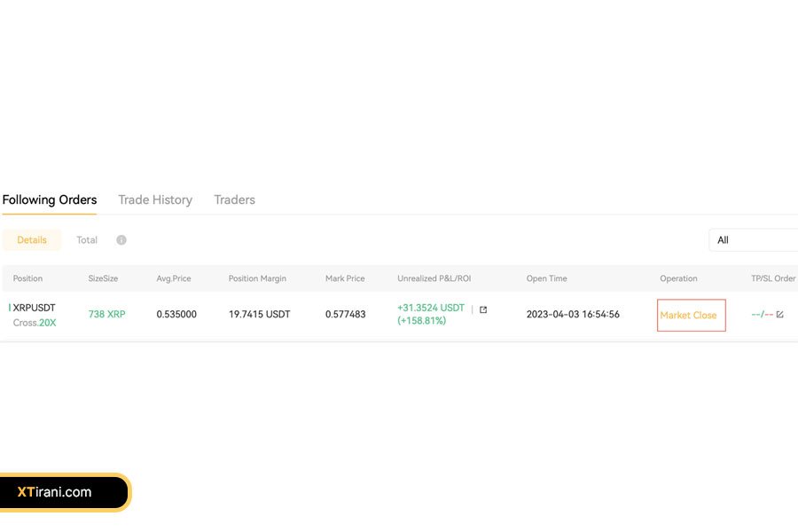
Task: Switch view to Total
Action: coord(87,240)
